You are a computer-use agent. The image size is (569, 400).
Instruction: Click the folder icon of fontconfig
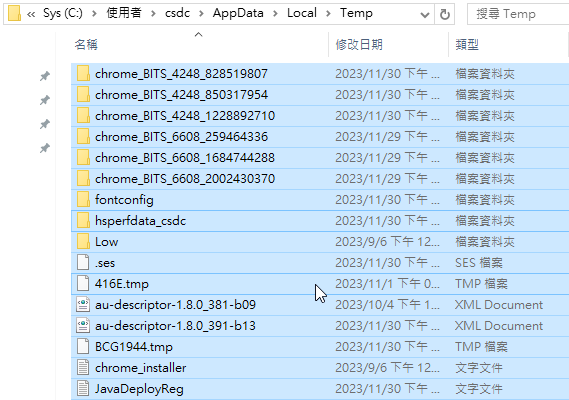tap(83, 200)
